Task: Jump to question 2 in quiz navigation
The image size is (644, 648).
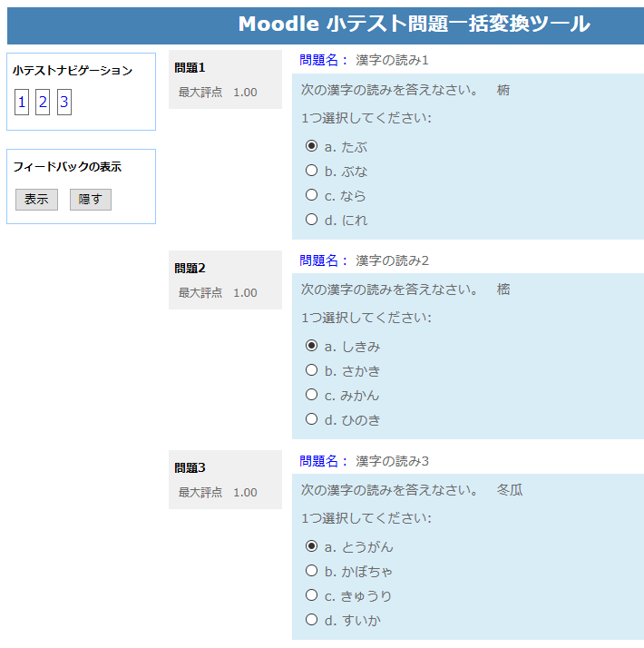Action: [x=43, y=102]
